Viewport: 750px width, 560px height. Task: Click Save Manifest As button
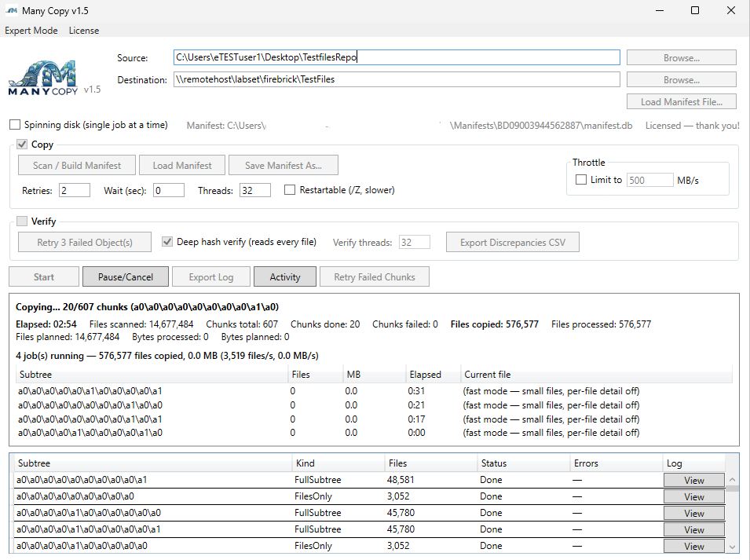(284, 166)
